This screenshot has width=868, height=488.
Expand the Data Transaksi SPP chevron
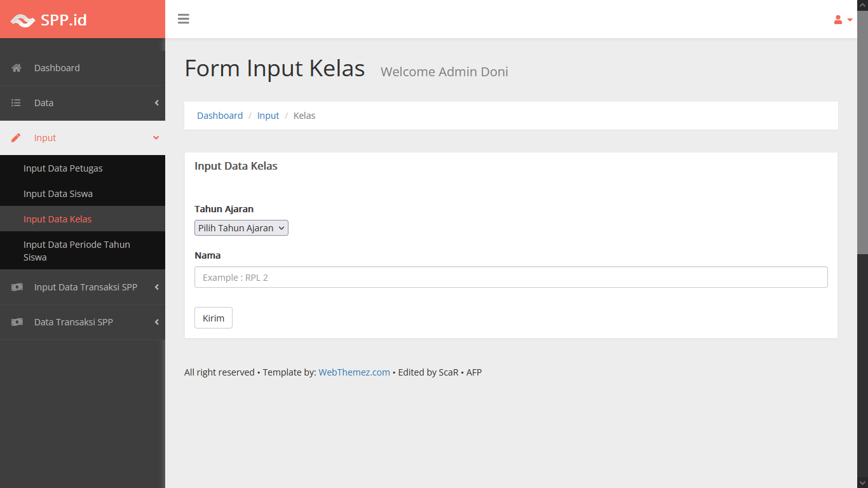click(x=156, y=322)
